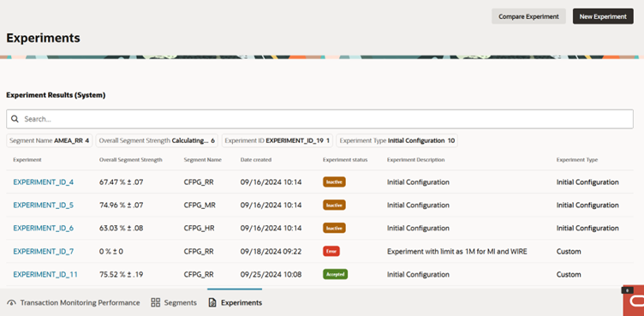Click the CFPG_MR segment name cell
Viewport: 644px width, 316px height.
(x=200, y=205)
